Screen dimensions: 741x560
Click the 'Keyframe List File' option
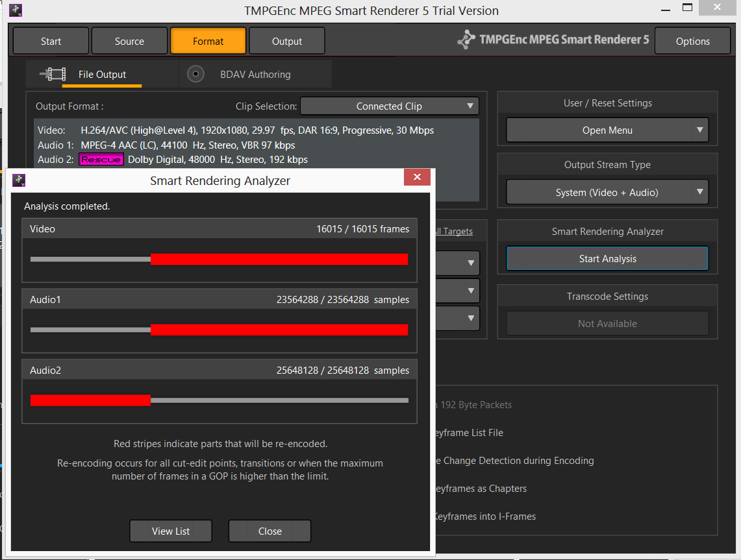pyautogui.click(x=470, y=433)
